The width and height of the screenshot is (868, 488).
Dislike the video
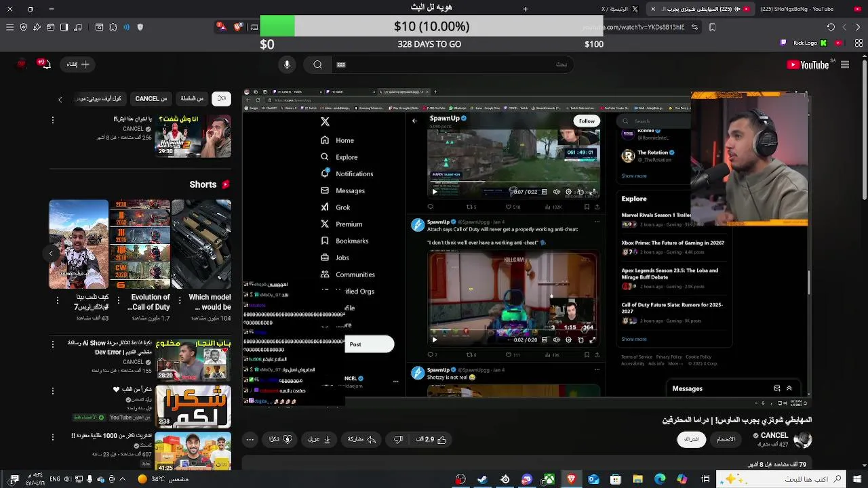click(x=398, y=439)
